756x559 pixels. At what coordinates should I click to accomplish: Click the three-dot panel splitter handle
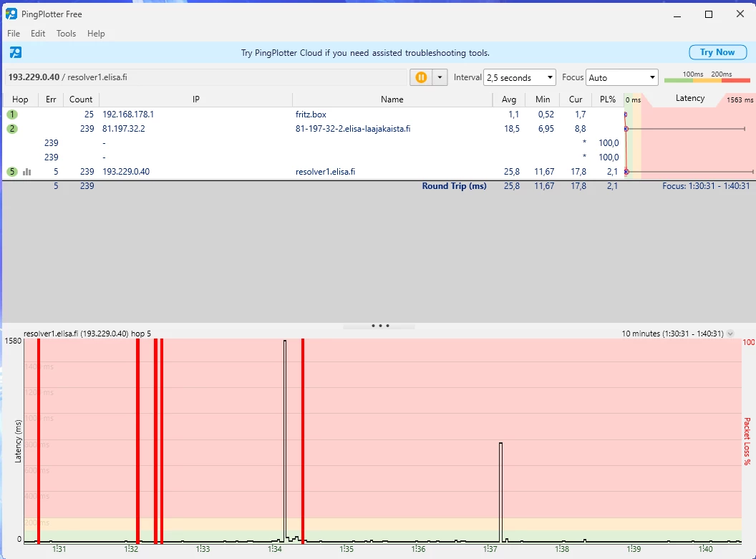[x=380, y=326]
